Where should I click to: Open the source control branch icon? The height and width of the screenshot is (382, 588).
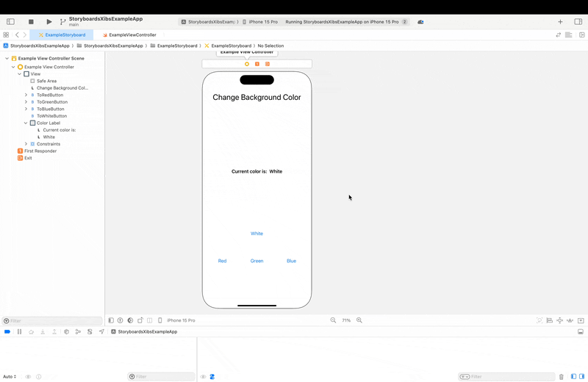click(x=62, y=22)
